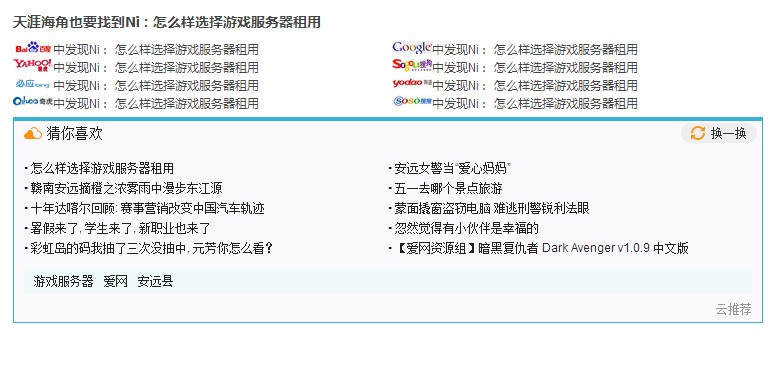Click the 猜你喜欢 section title

pos(74,133)
